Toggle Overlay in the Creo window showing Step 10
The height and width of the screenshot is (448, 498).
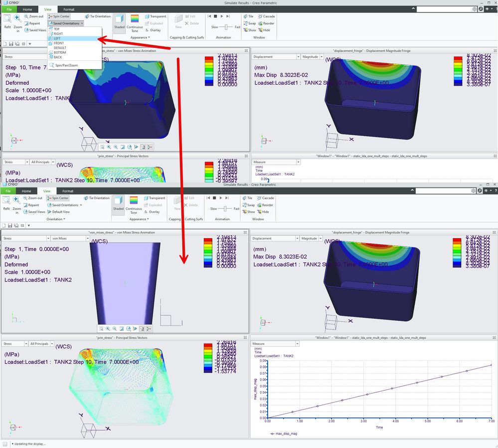point(153,30)
